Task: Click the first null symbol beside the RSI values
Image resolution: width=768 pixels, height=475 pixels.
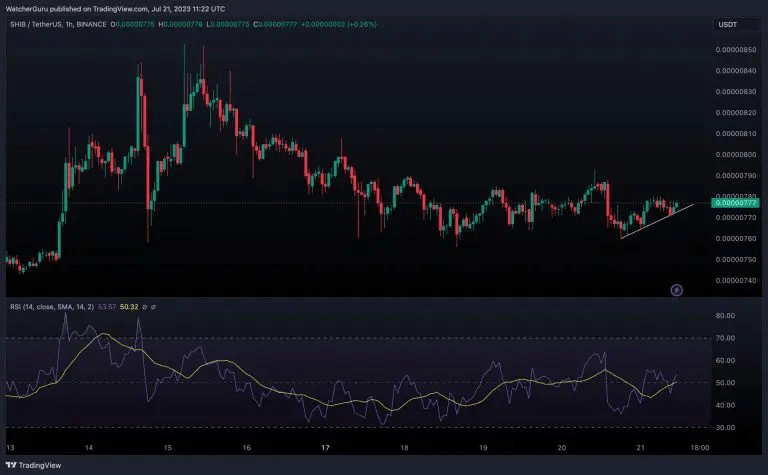Action: pyautogui.click(x=144, y=307)
